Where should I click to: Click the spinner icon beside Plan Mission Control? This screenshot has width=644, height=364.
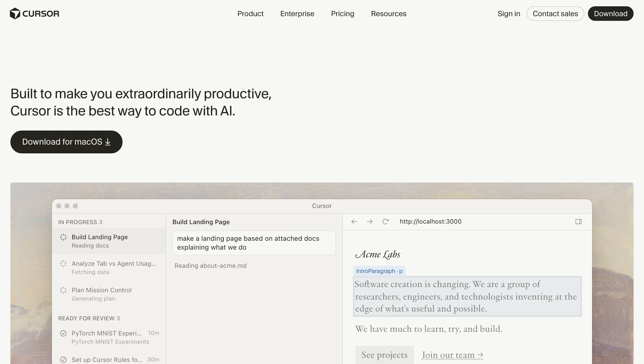(x=63, y=290)
